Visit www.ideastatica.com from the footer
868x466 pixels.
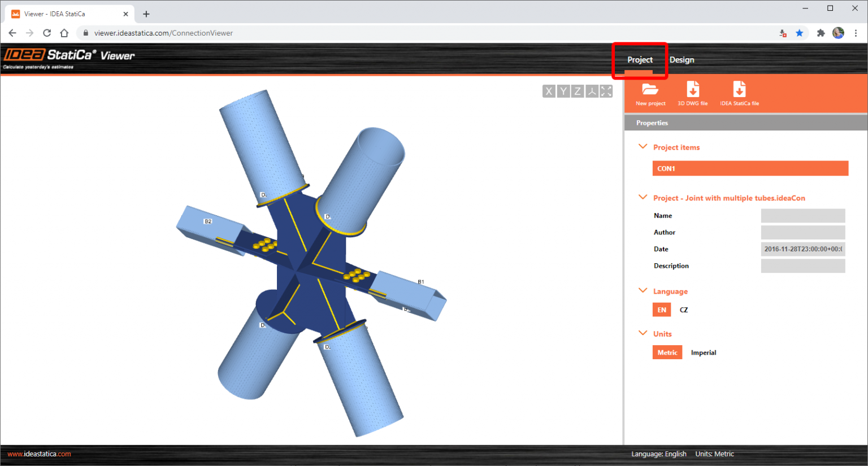[38, 454]
